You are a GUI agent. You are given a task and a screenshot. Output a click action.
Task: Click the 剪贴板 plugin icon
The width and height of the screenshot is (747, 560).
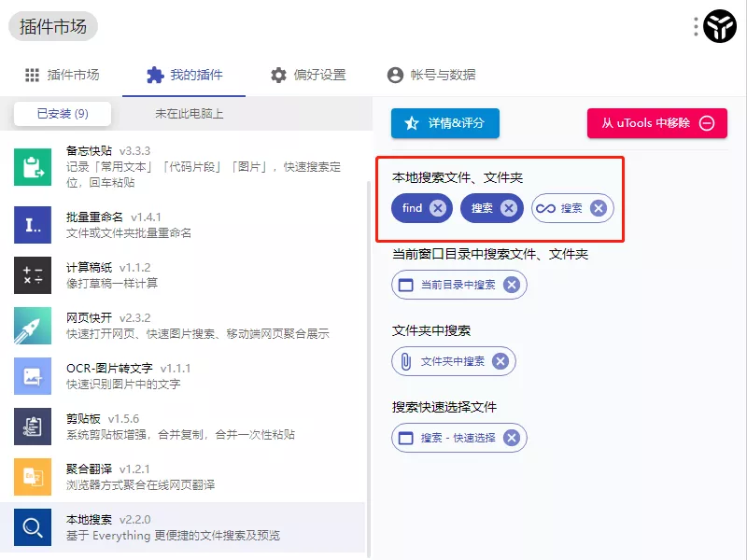[x=32, y=427]
